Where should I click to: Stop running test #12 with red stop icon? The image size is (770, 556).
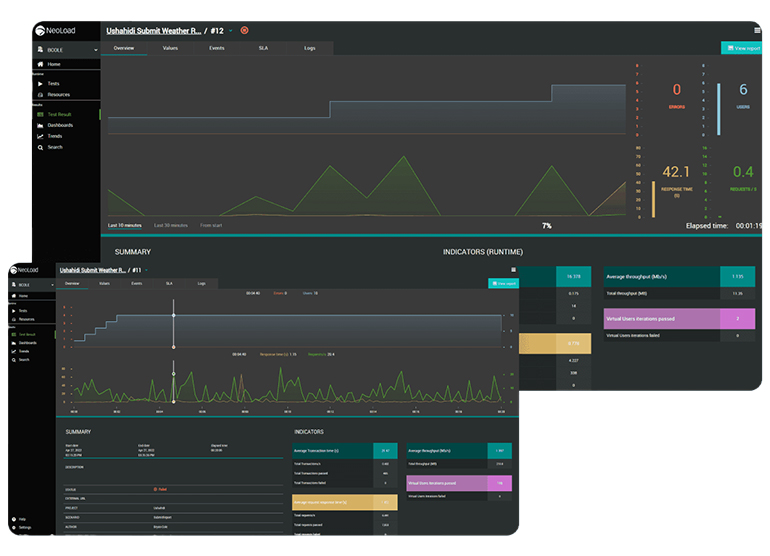(x=245, y=30)
